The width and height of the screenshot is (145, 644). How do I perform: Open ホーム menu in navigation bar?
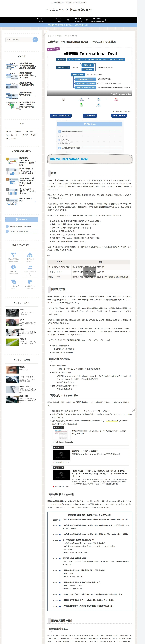40,20
